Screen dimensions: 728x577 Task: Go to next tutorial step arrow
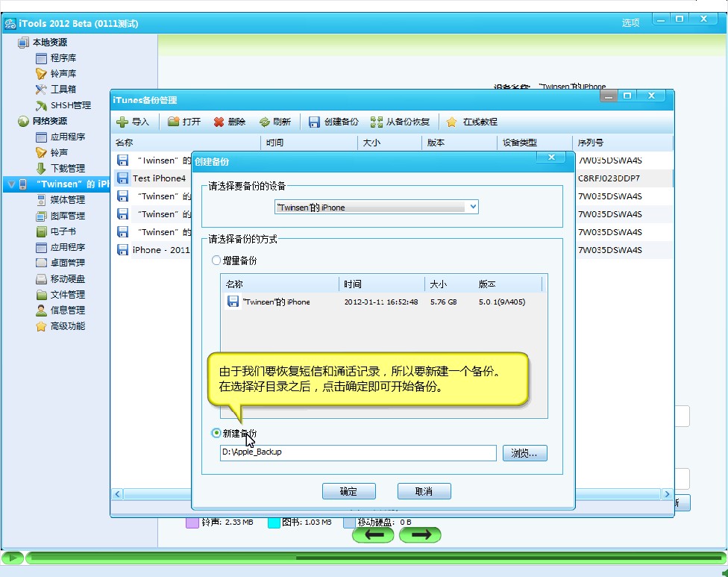click(420, 534)
